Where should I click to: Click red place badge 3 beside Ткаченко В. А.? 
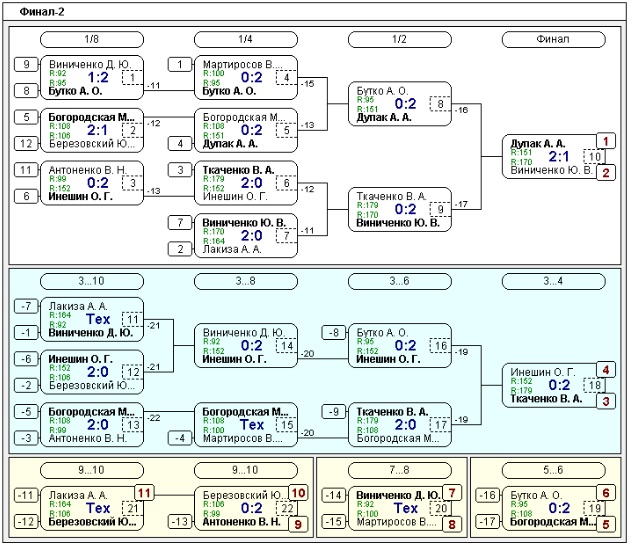pyautogui.click(x=606, y=401)
